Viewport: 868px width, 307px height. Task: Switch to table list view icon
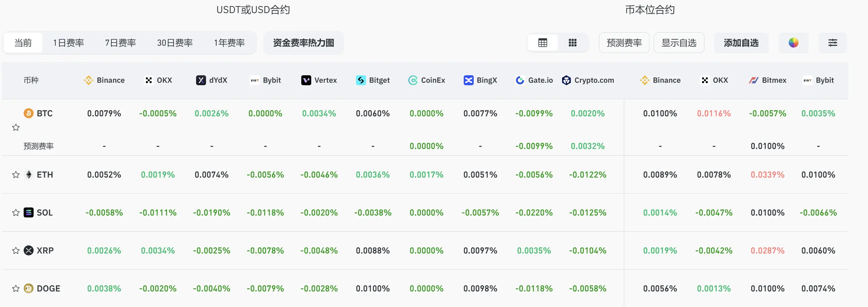coord(542,43)
